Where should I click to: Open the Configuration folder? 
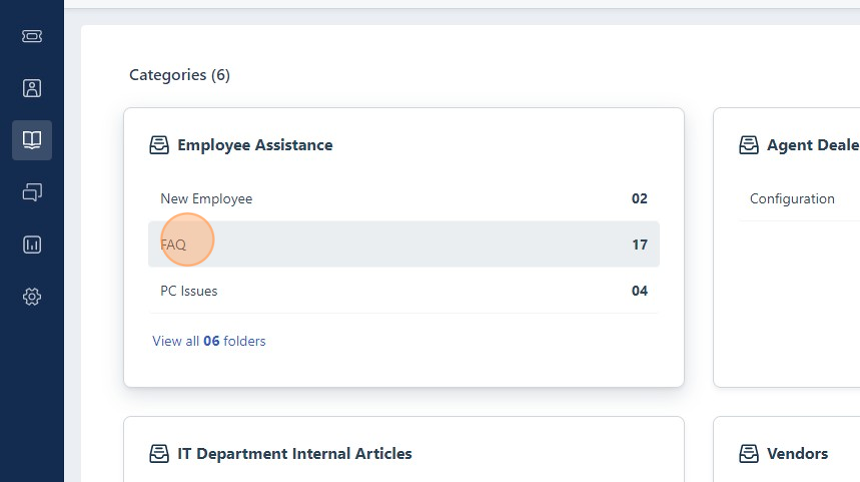tap(792, 199)
